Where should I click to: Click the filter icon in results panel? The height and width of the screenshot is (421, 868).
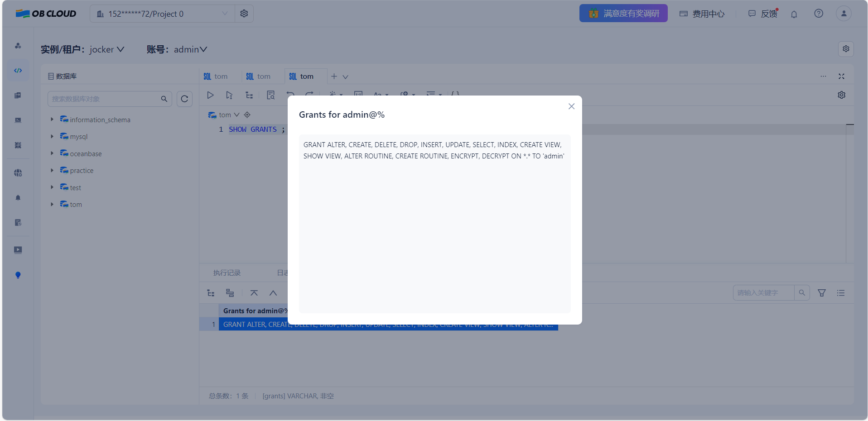pyautogui.click(x=821, y=293)
